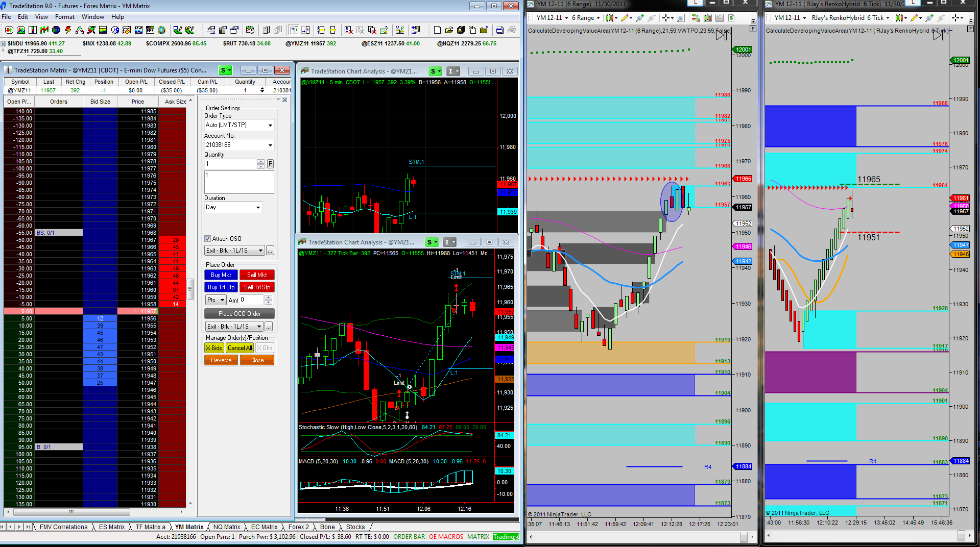Click the red lightning bolt toolbar icon

[x=68, y=30]
